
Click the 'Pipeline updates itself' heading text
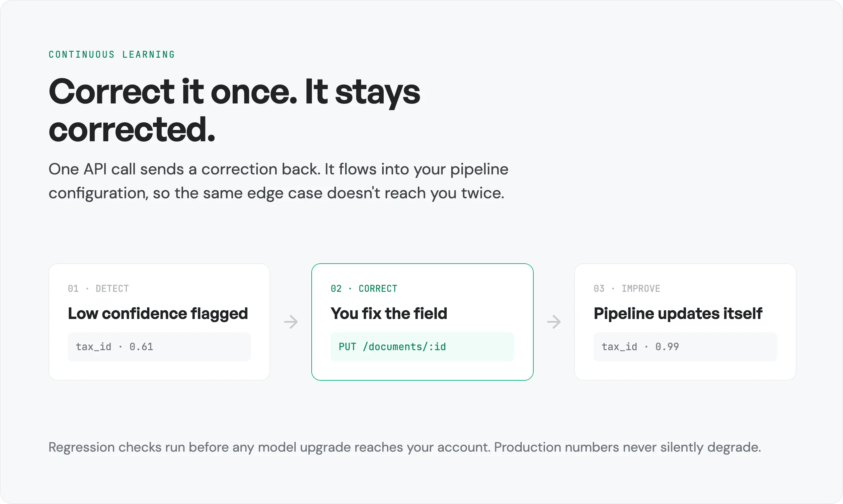(x=678, y=313)
